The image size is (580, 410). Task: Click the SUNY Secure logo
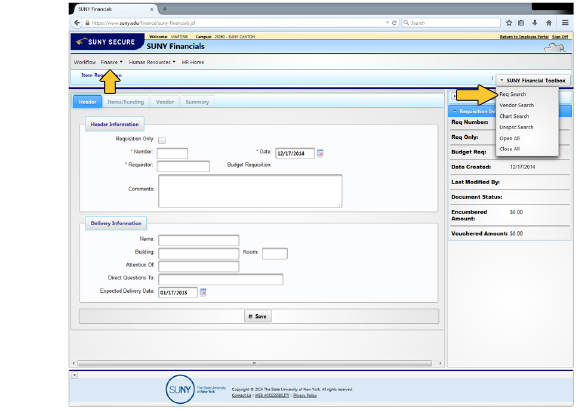tap(106, 42)
